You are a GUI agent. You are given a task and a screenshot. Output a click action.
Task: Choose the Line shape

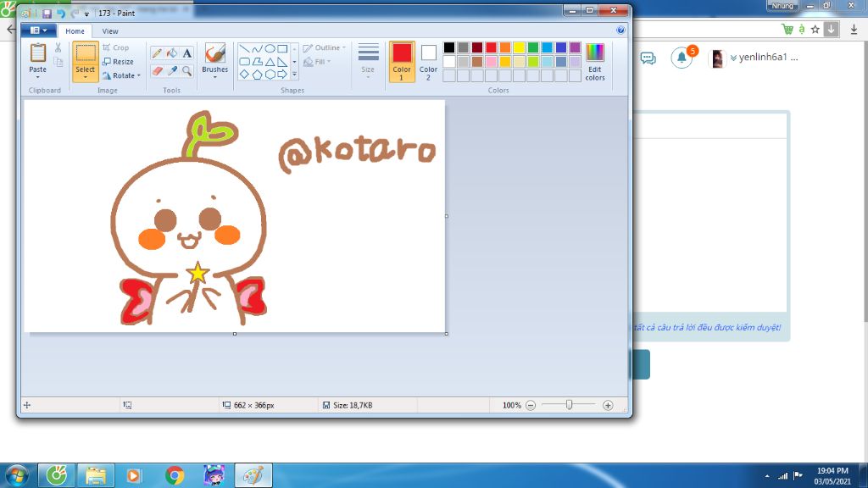[244, 48]
